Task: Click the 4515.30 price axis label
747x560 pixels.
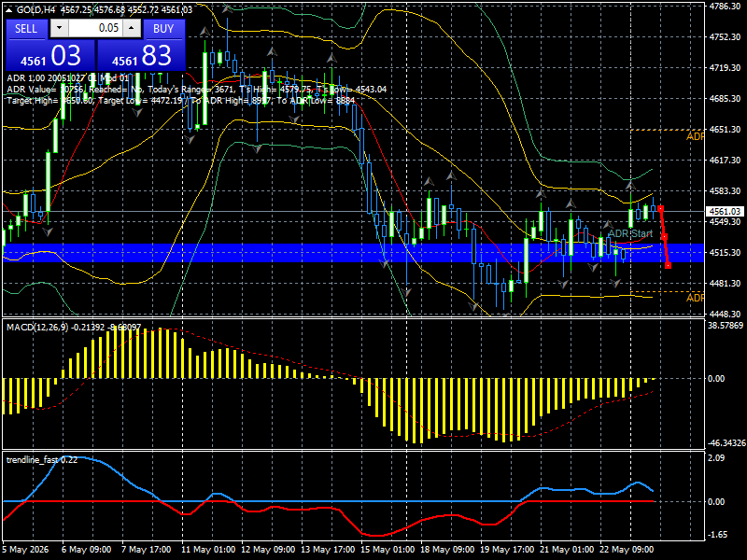Action: (725, 253)
